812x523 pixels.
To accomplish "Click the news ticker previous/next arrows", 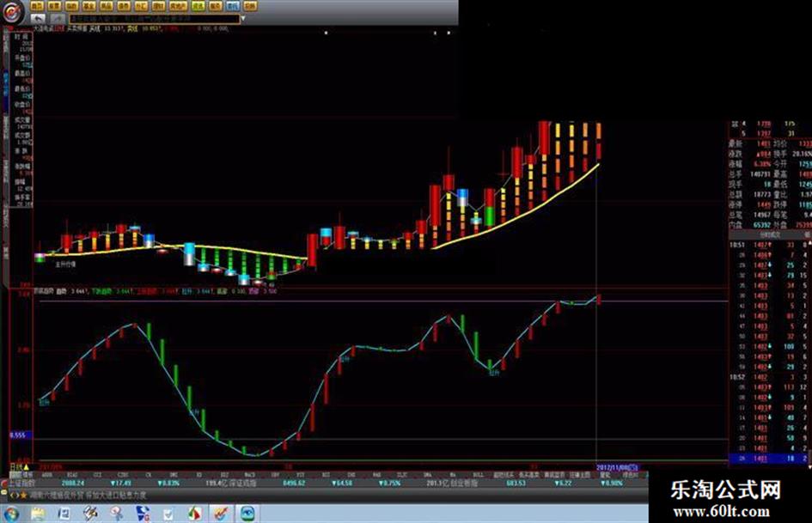I will (15, 496).
